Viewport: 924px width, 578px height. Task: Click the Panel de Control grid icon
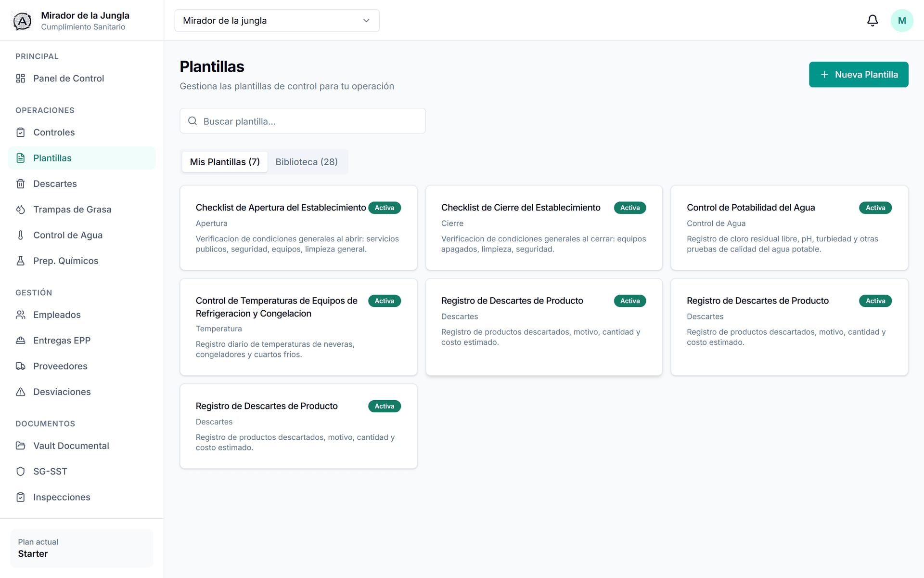(x=20, y=79)
